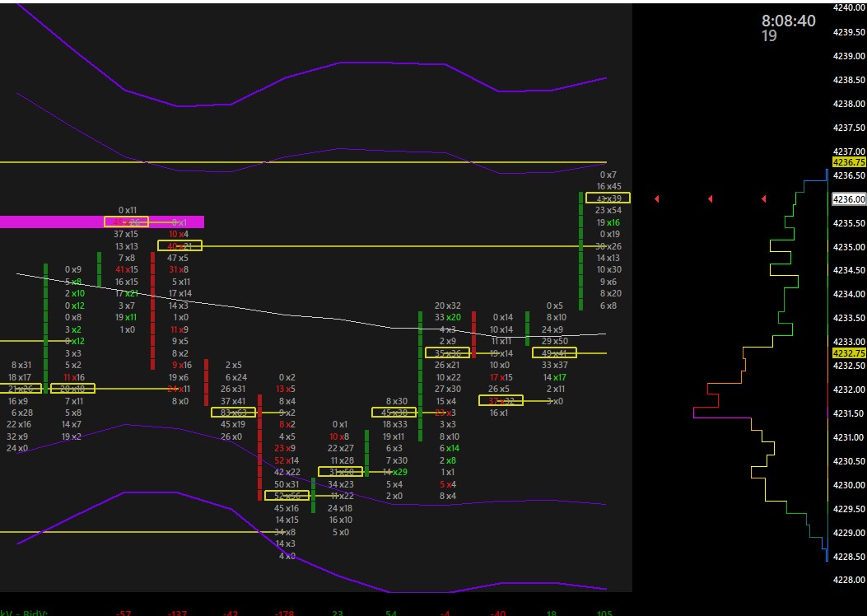Click the magenta highlighted price zone band
This screenshot has height=616, width=867.
(x=102, y=222)
